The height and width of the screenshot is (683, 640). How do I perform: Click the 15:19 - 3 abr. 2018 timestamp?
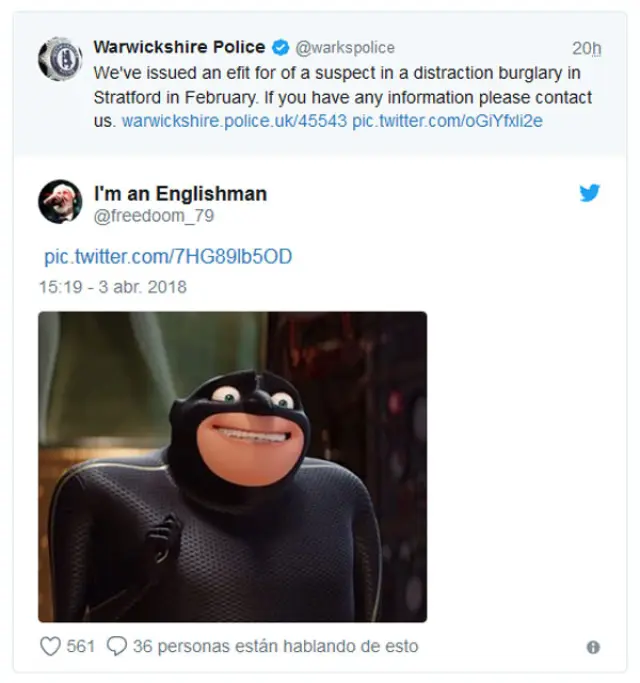coord(113,287)
